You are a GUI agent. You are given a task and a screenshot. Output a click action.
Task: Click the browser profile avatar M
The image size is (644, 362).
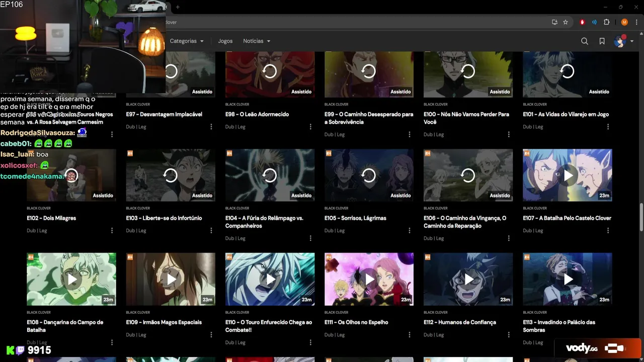tap(624, 22)
